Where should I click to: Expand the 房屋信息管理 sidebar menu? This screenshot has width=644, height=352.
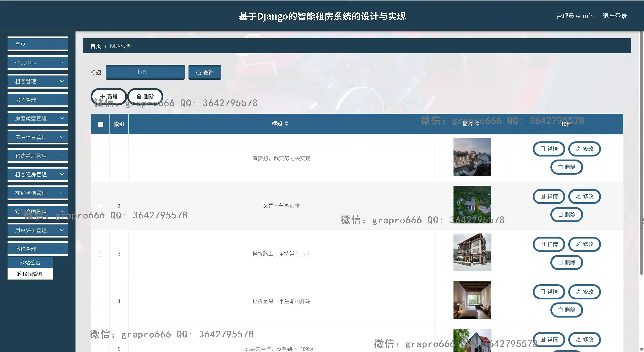[x=38, y=137]
